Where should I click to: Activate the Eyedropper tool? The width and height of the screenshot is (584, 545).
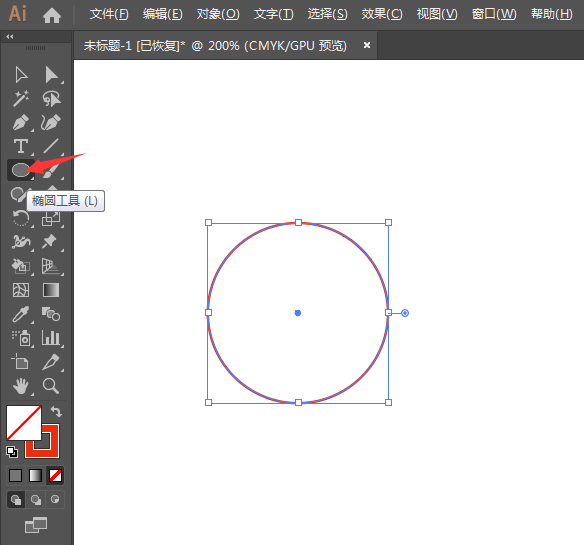point(21,314)
